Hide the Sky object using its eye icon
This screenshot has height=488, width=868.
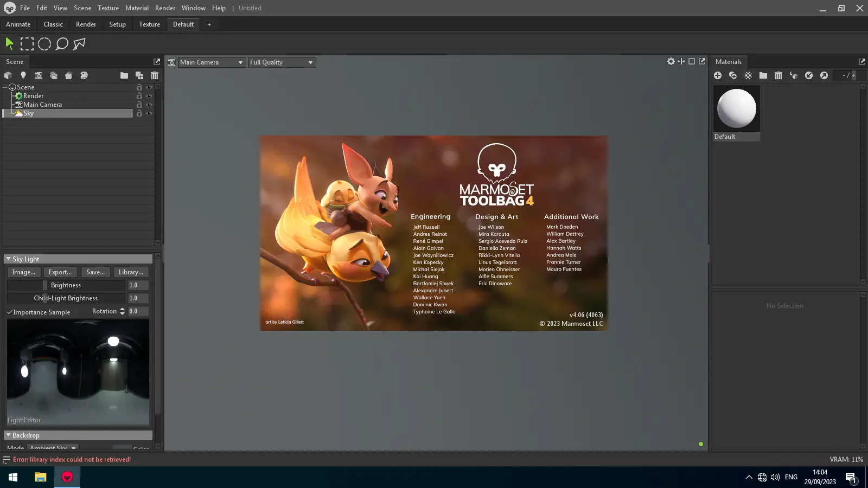coord(149,113)
